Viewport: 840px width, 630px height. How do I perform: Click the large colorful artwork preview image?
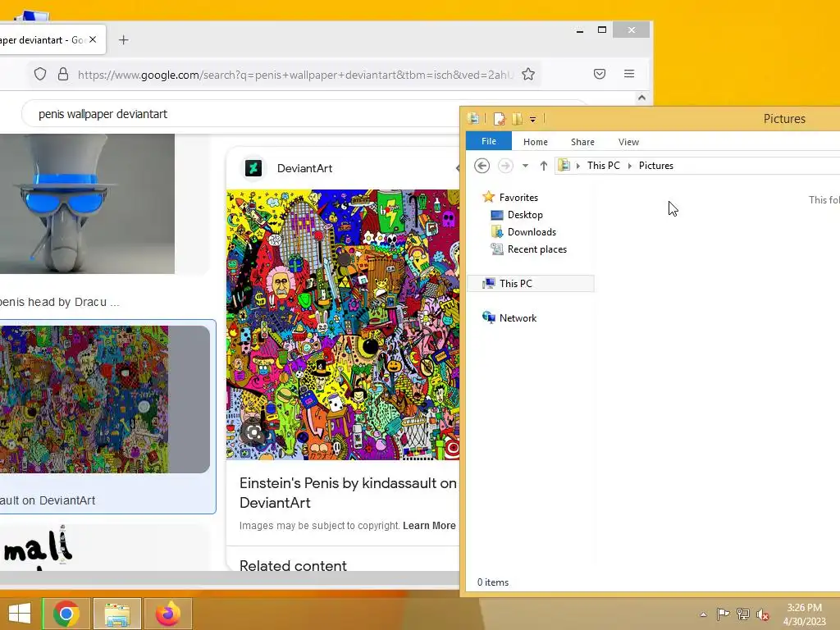click(x=343, y=325)
